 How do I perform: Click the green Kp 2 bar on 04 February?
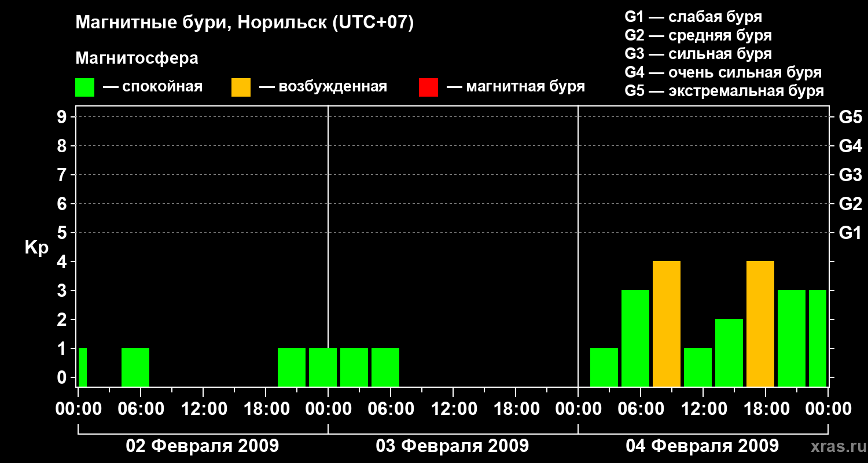click(729, 353)
